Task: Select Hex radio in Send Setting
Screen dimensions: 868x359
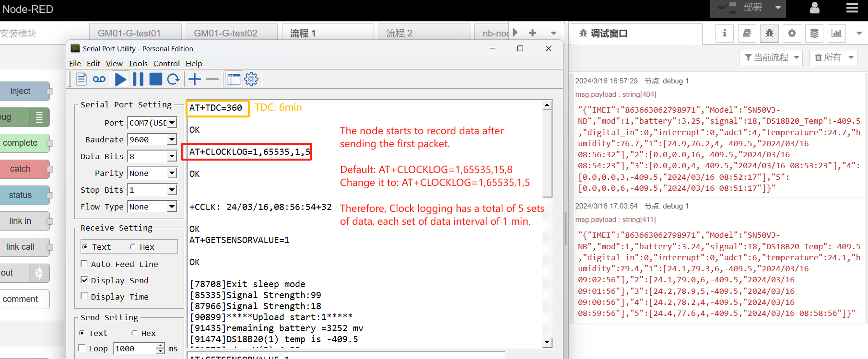Action: click(134, 333)
